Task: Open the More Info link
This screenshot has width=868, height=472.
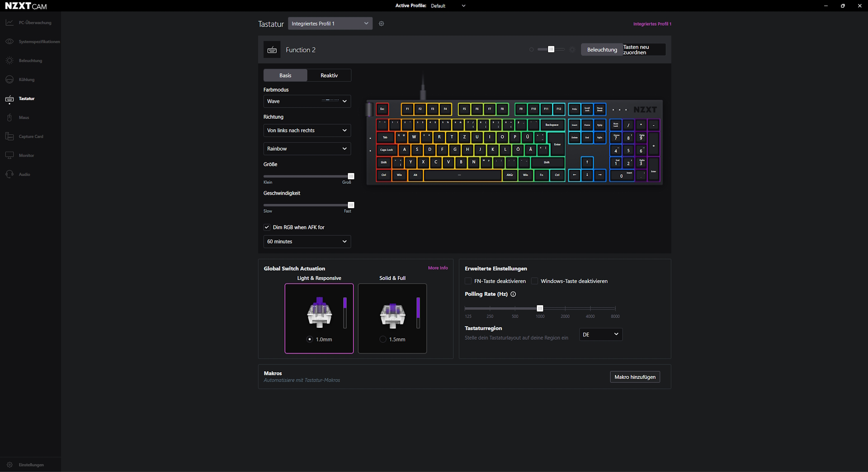Action: coord(438,268)
